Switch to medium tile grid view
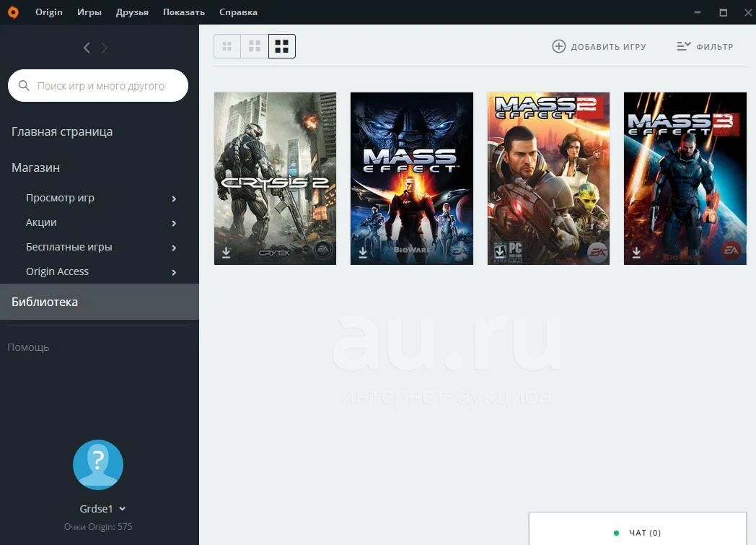 coord(255,46)
